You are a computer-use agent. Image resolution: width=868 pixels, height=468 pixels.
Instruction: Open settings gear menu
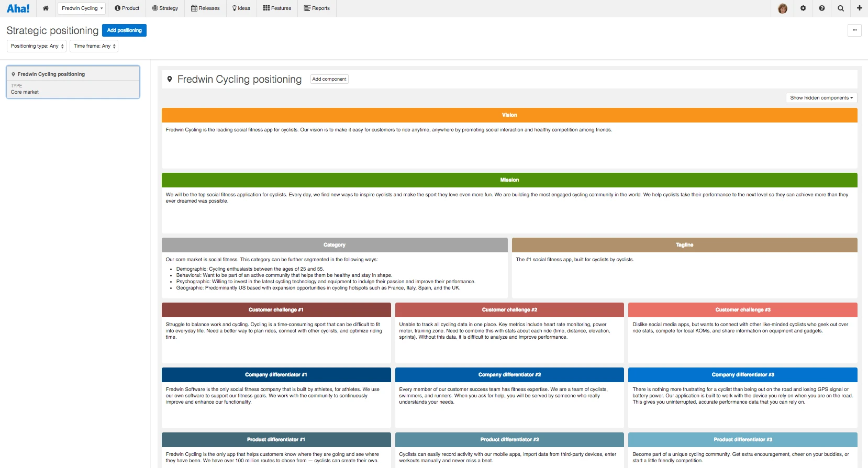pyautogui.click(x=803, y=8)
